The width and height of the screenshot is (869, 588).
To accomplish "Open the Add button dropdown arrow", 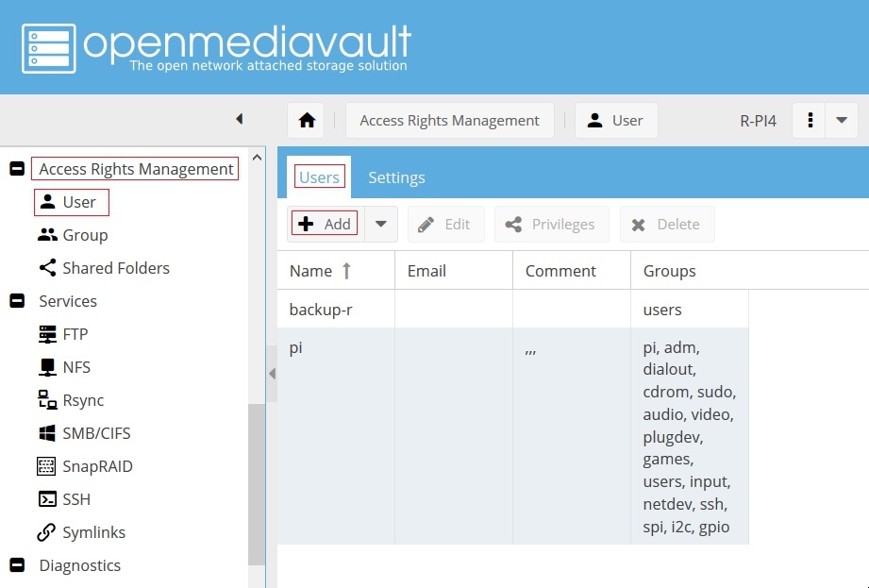I will point(381,224).
